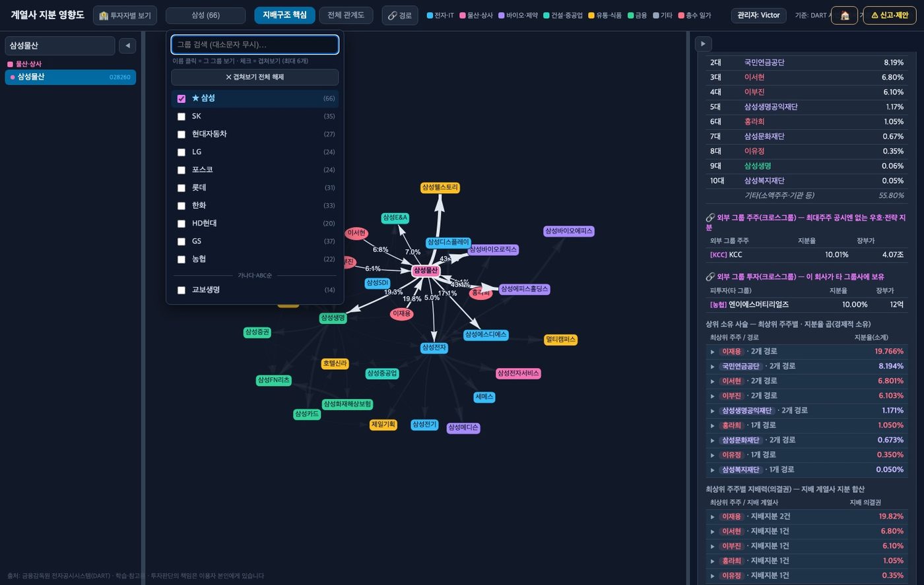Image resolution: width=924 pixels, height=585 pixels.
Task: Click the 삼성생명 graph node
Action: [333, 318]
